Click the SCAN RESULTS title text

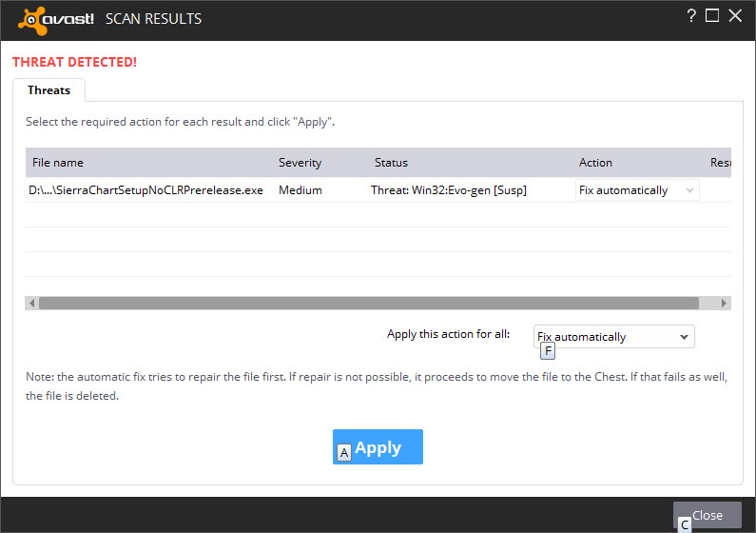coord(153,19)
